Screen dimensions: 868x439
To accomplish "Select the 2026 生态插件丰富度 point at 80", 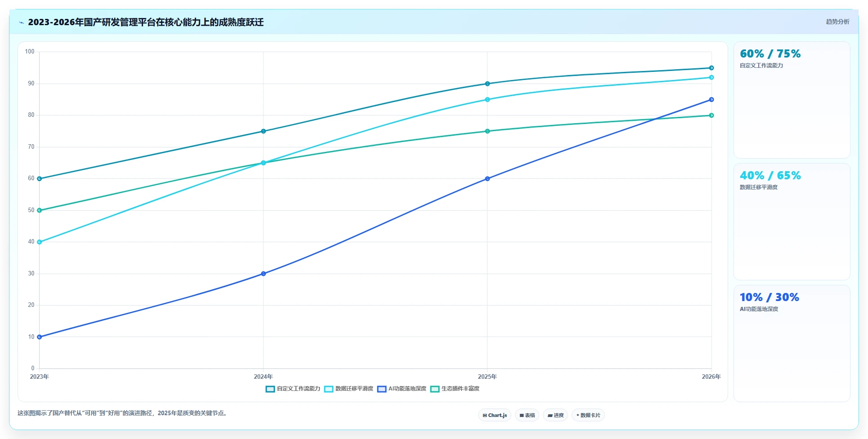I will point(711,115).
